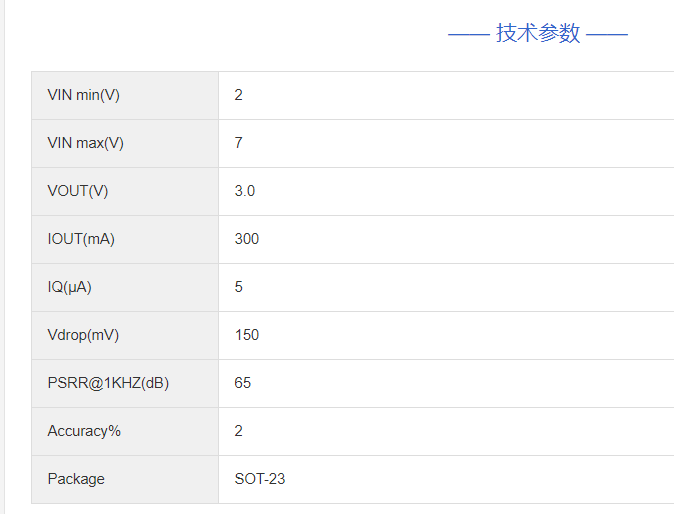Click the IQ value 5
674x514 pixels.
pyautogui.click(x=239, y=287)
